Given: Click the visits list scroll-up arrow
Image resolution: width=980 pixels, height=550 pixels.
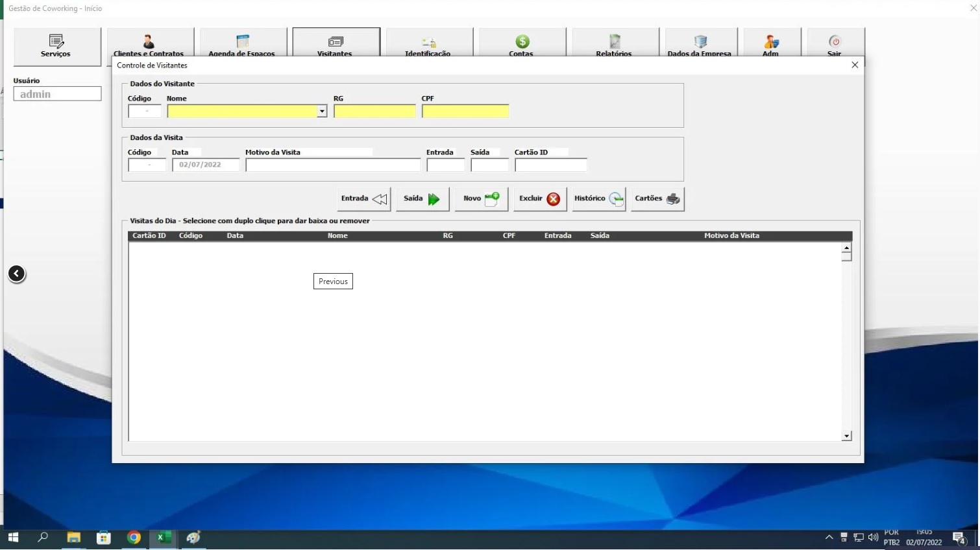Looking at the screenshot, I should pos(846,248).
